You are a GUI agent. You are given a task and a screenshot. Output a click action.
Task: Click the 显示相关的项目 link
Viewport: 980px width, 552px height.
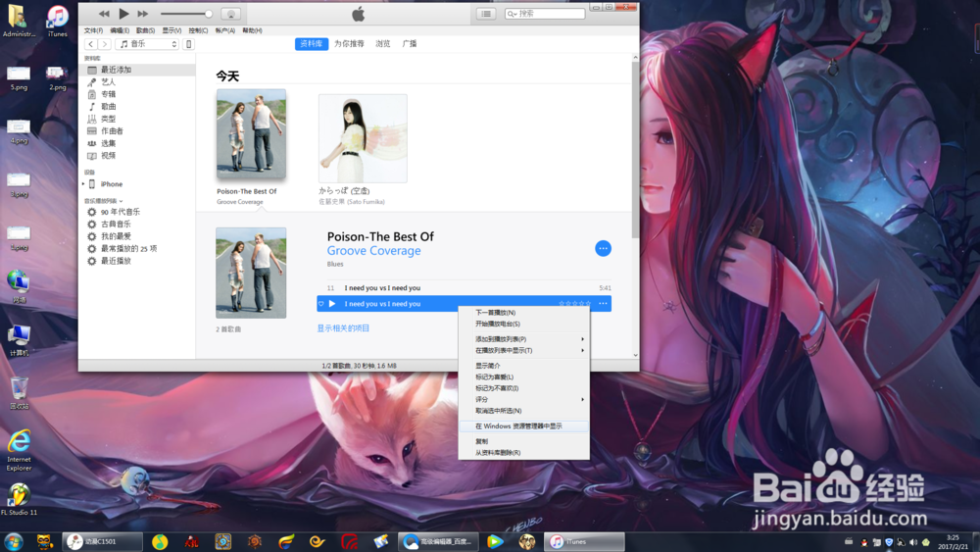pos(343,328)
